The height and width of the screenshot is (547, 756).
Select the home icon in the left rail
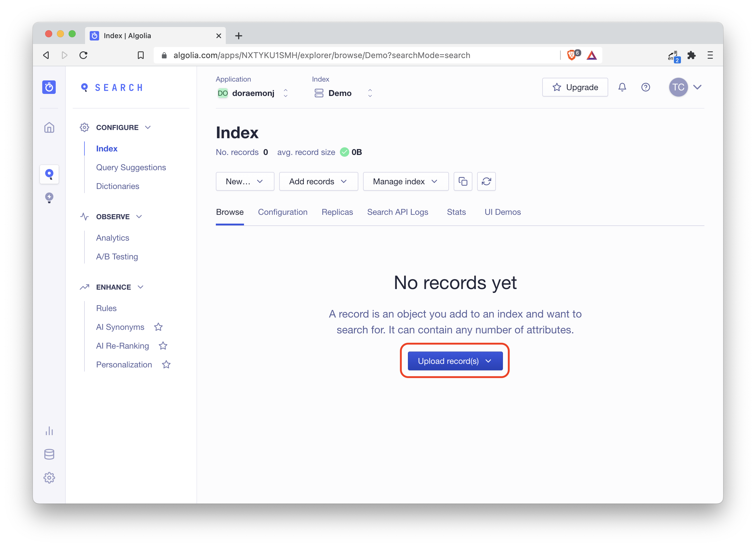[x=49, y=127]
